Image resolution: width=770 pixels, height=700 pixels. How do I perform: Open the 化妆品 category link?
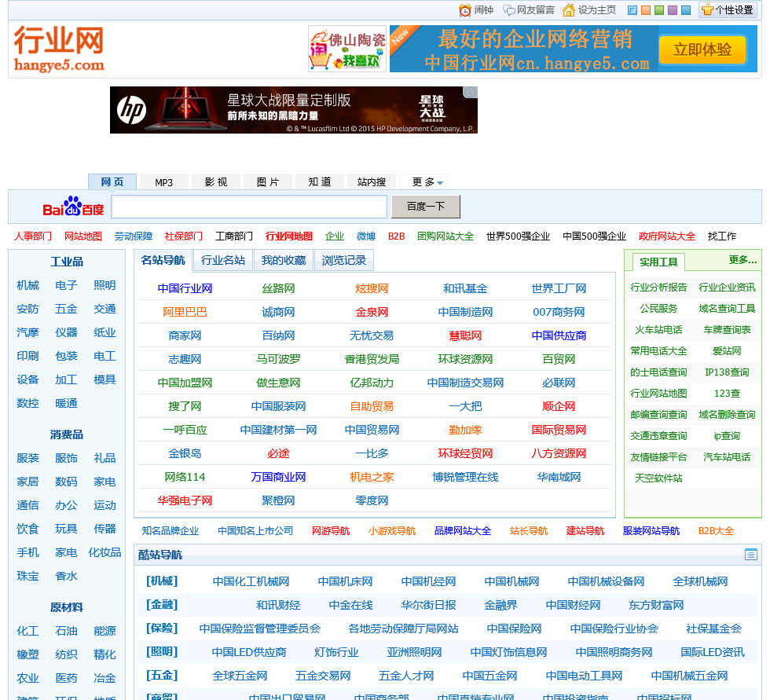click(104, 553)
